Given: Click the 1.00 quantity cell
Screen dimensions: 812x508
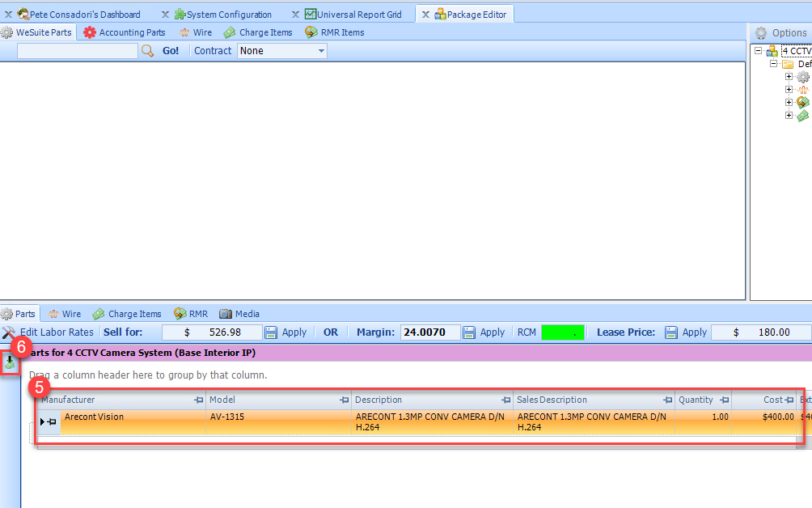Looking at the screenshot, I should click(x=704, y=422).
